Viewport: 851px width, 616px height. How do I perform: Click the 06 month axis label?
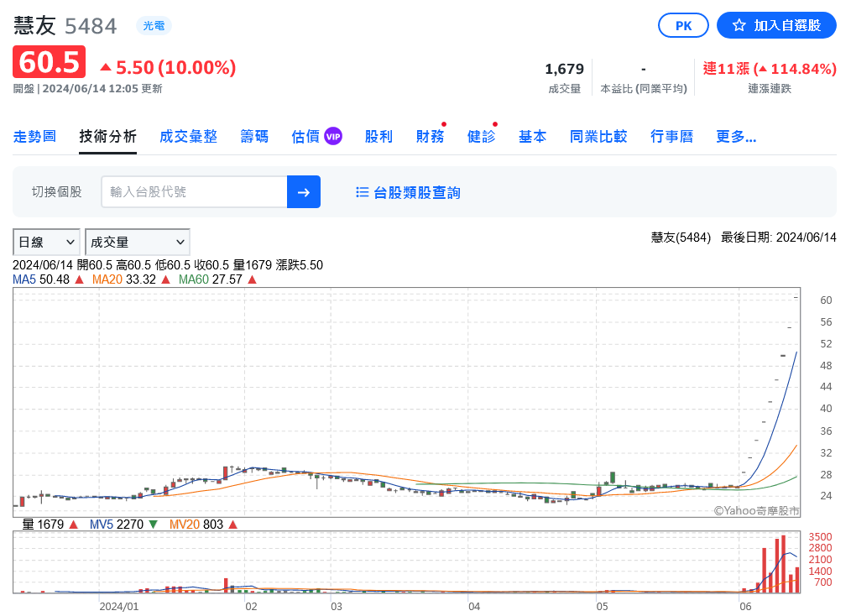coord(745,606)
